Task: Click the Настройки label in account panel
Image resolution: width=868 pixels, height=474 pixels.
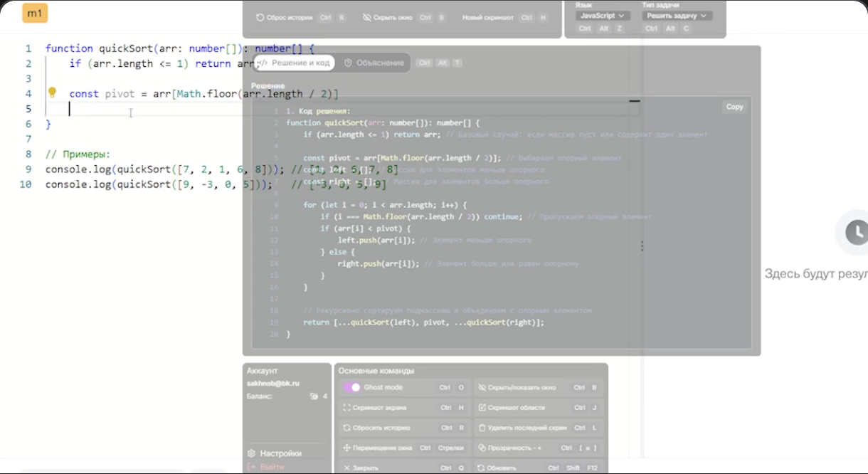Action: pyautogui.click(x=280, y=453)
